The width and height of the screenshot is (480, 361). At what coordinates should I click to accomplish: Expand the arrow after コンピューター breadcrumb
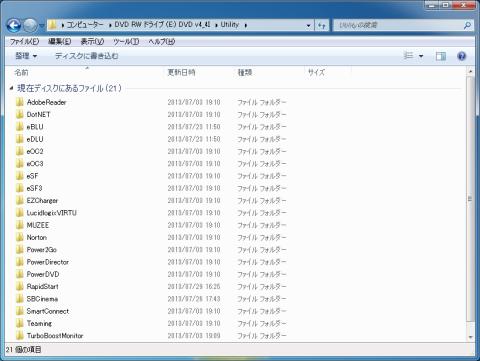110,25
